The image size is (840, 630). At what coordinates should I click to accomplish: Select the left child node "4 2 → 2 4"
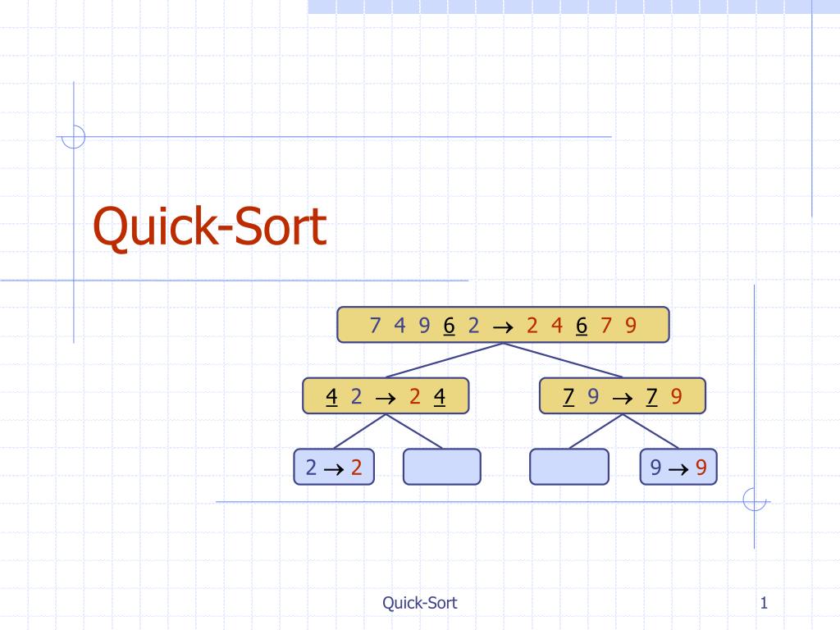click(x=386, y=395)
